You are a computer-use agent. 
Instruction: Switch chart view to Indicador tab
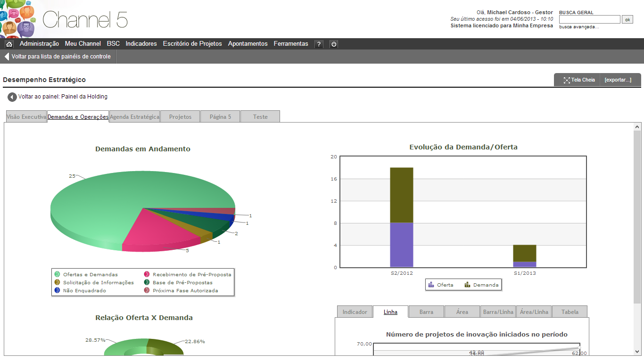355,312
